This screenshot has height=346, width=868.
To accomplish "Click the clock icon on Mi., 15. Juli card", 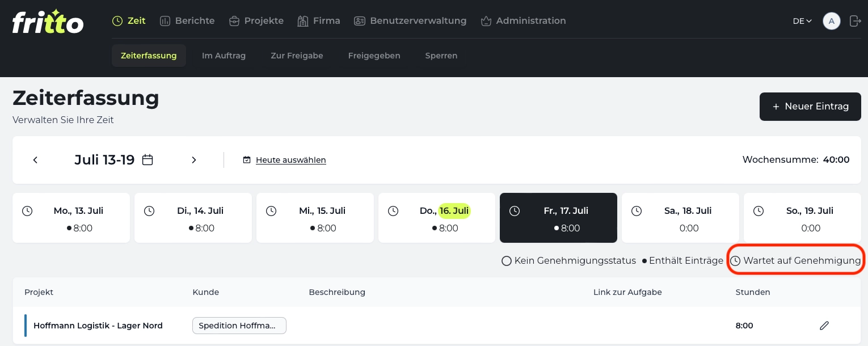I will point(271,211).
